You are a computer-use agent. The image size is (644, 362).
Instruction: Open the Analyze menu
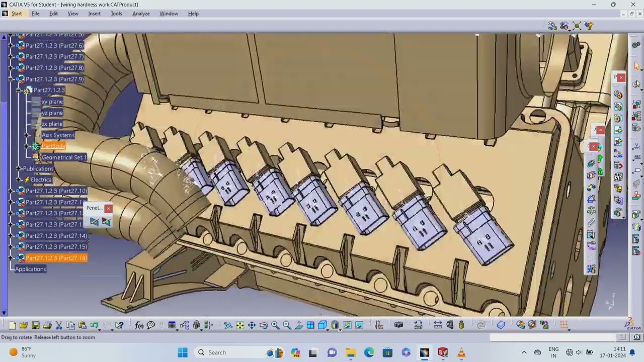coord(141,14)
